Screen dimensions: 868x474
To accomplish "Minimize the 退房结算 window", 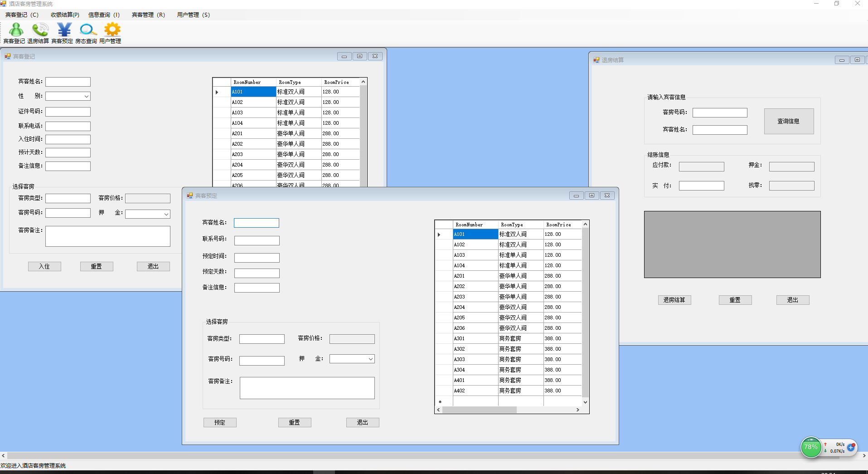I will coord(842,60).
